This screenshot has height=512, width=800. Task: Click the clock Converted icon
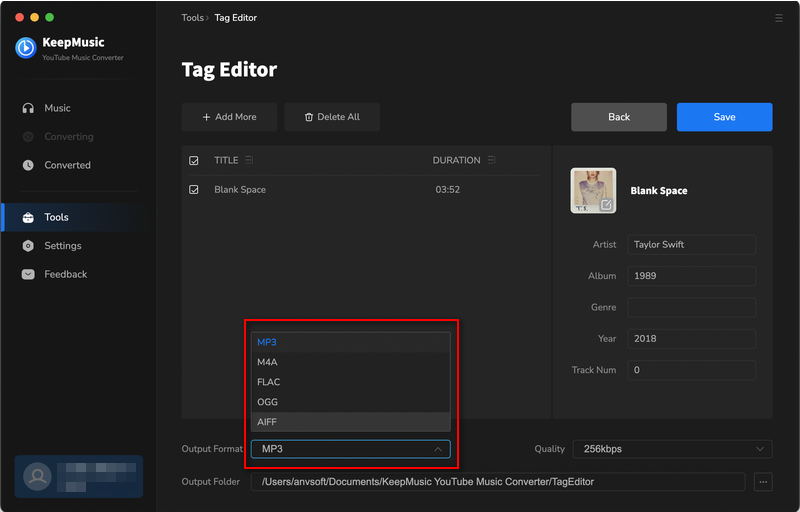(x=28, y=165)
